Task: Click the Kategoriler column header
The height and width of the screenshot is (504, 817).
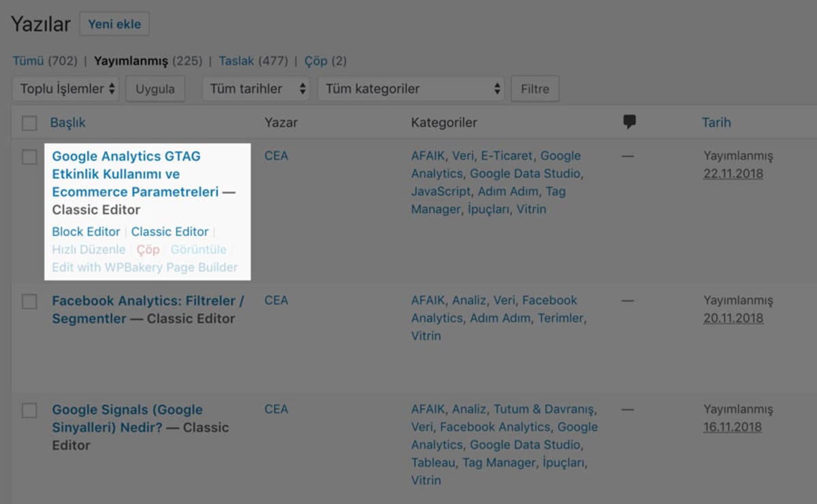Action: [x=444, y=123]
